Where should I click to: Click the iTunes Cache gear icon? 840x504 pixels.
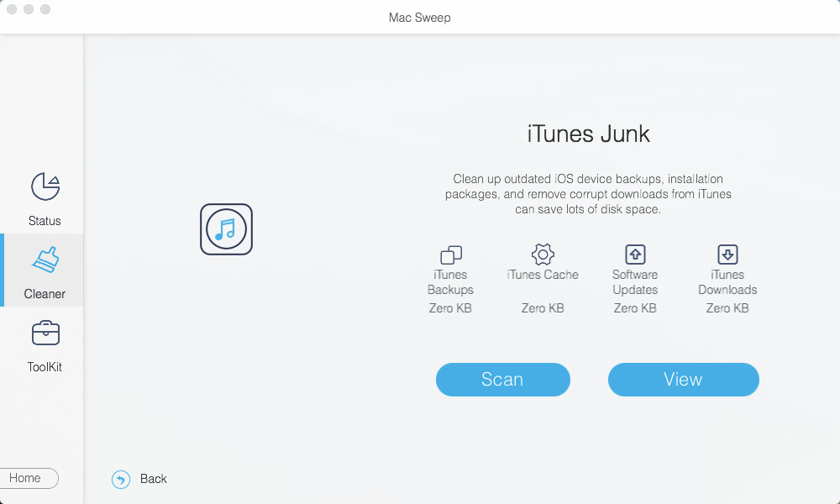[x=543, y=255]
